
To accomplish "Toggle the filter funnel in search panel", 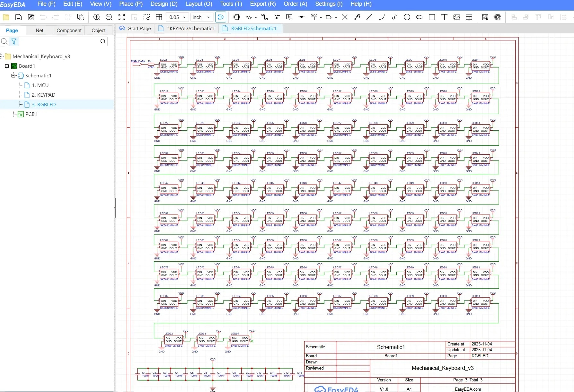I will [x=14, y=41].
